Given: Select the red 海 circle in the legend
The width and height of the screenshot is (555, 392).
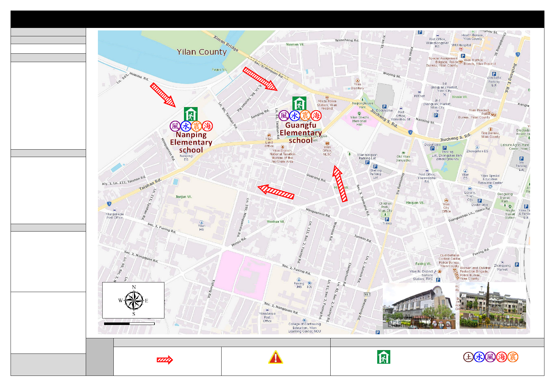Looking at the screenshot, I should 502,357.
